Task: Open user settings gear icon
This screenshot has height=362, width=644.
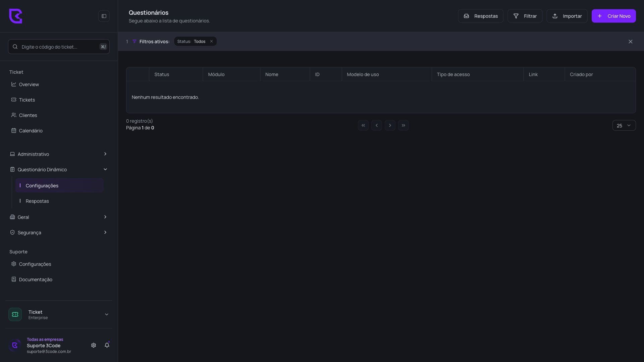Action: click(x=94, y=345)
